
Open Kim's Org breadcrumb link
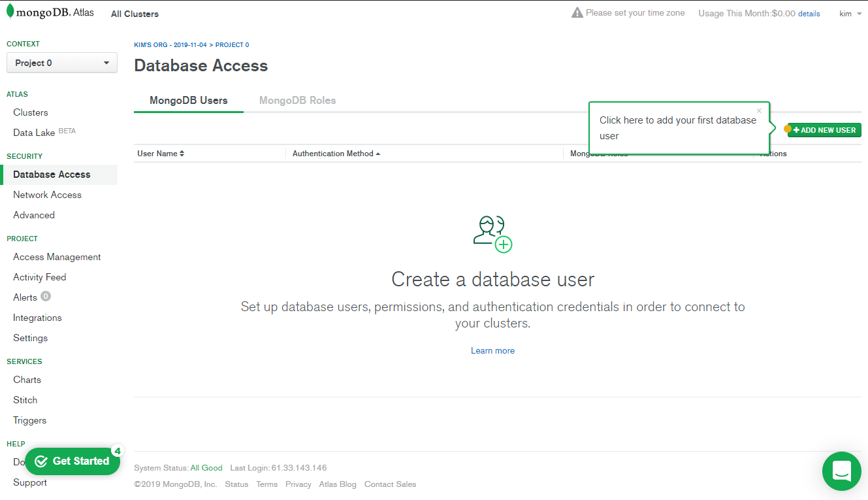click(170, 45)
